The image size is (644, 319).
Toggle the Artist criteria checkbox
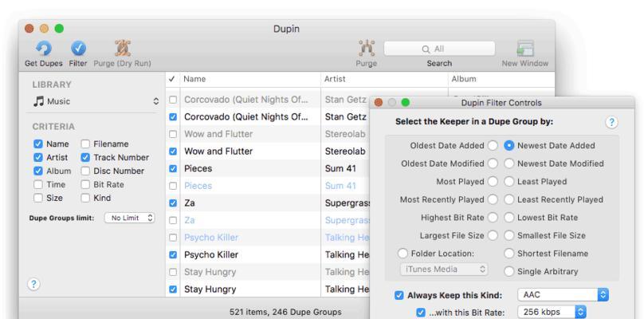pos(38,157)
